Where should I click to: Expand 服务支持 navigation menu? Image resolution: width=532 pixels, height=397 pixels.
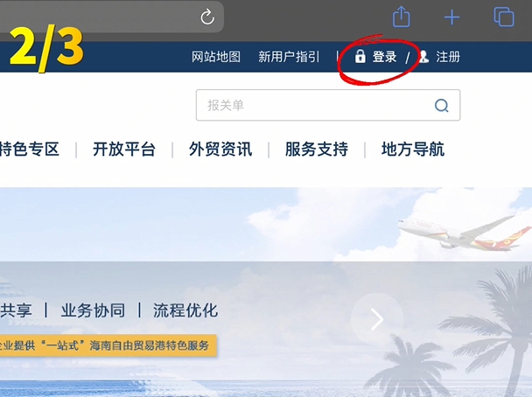click(x=317, y=150)
